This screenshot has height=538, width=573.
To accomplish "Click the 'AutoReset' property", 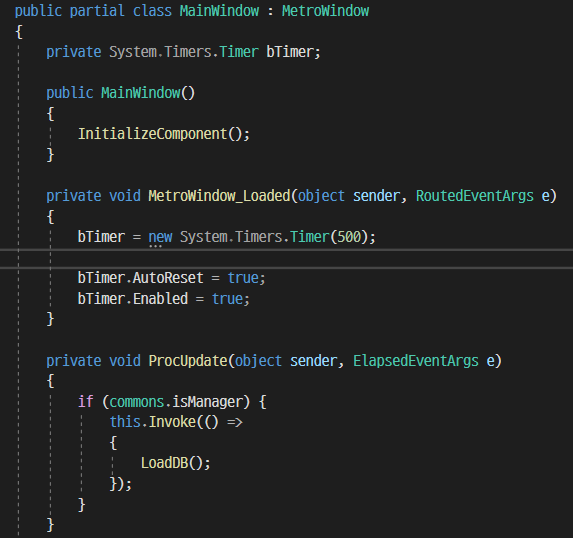I will (168, 278).
